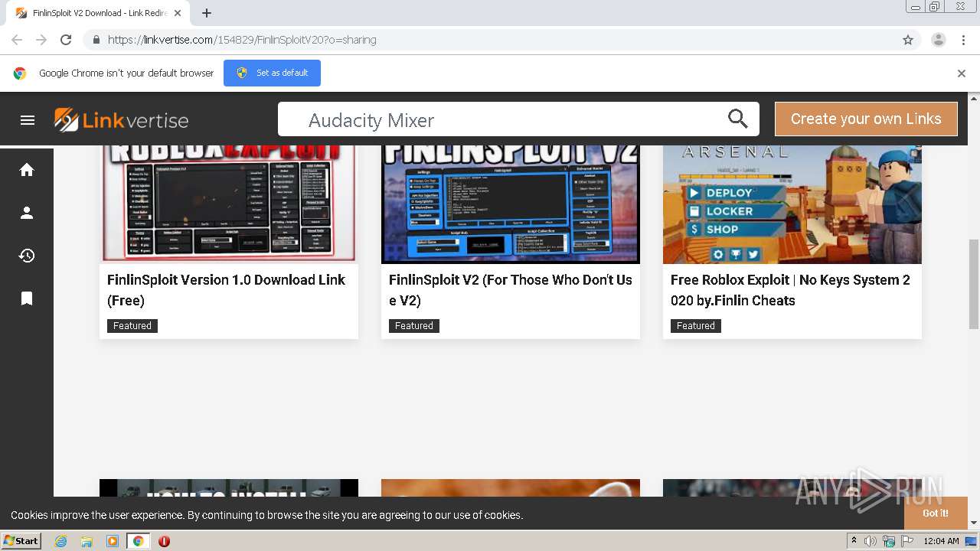Open File Explorer from taskbar
The width and height of the screenshot is (980, 551).
click(87, 541)
